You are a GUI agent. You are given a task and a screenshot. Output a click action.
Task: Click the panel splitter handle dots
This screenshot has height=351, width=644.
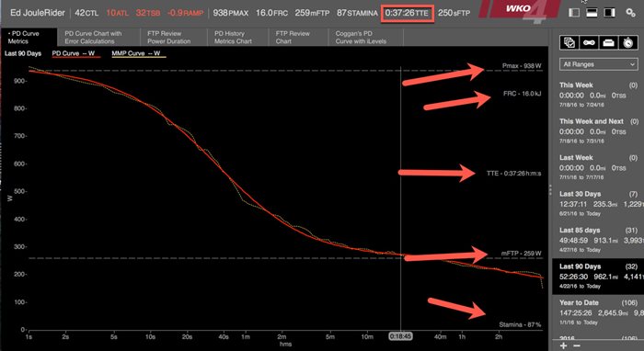(x=550, y=190)
